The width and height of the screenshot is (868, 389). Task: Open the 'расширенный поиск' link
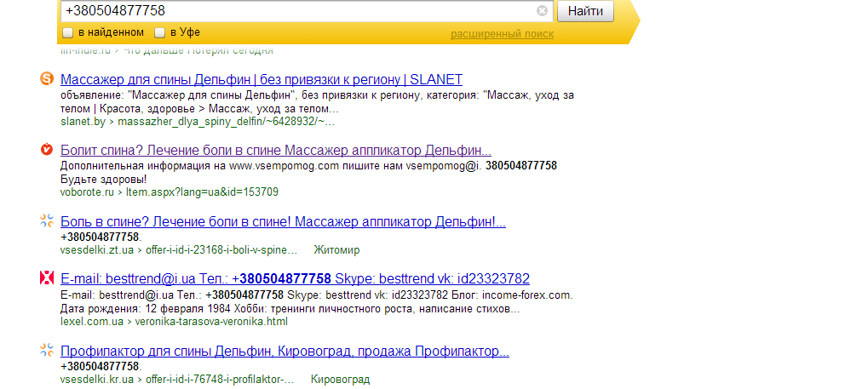[502, 34]
